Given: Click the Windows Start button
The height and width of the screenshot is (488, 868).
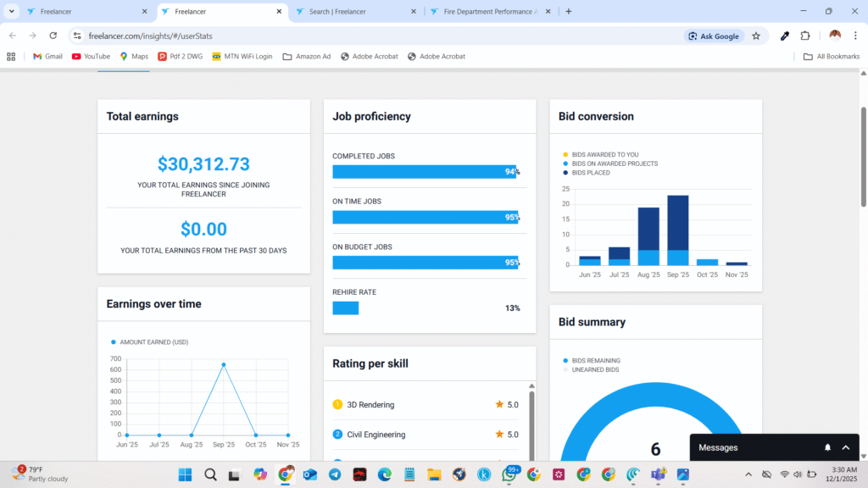Looking at the screenshot, I should point(186,474).
